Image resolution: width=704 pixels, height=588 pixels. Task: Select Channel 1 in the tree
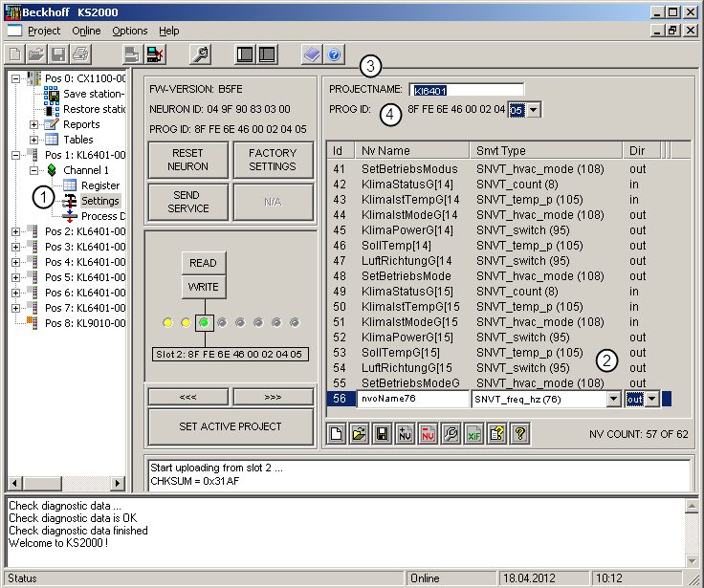point(86,170)
